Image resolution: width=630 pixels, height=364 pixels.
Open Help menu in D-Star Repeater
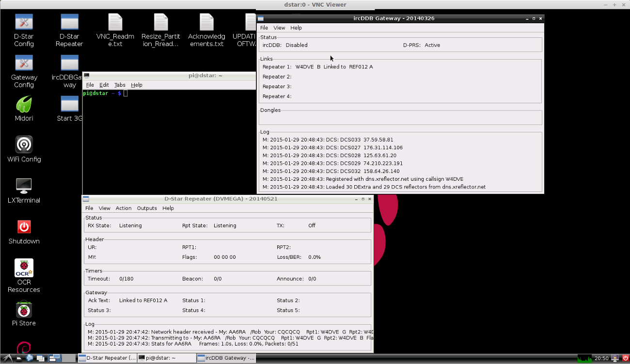[x=168, y=208]
